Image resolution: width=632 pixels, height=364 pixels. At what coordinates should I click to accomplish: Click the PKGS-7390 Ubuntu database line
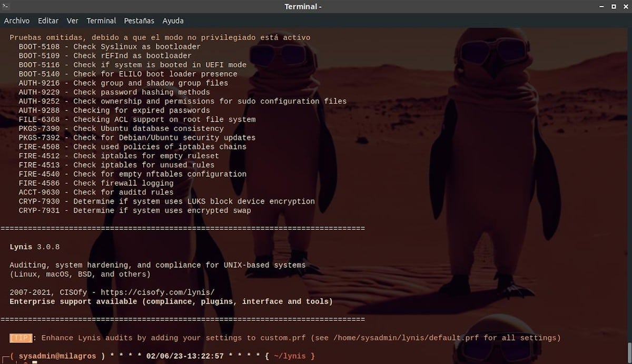point(121,128)
